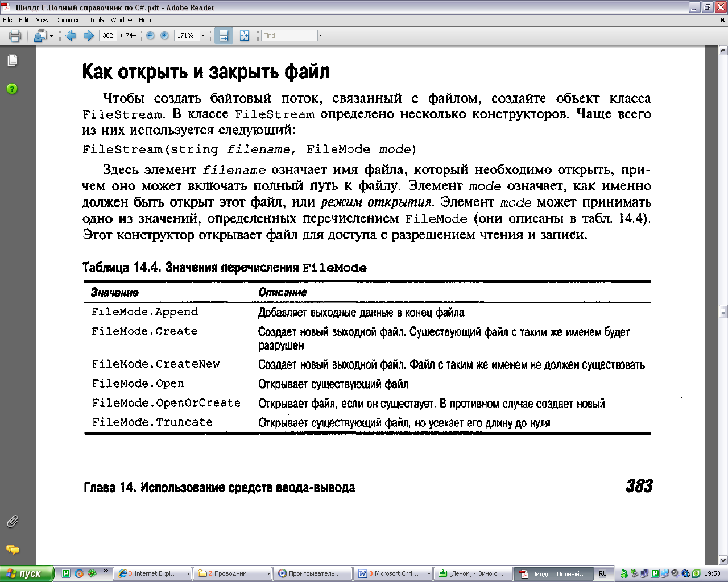Open the green How To help icon
Viewport: 728px width, 582px height.
click(x=12, y=89)
